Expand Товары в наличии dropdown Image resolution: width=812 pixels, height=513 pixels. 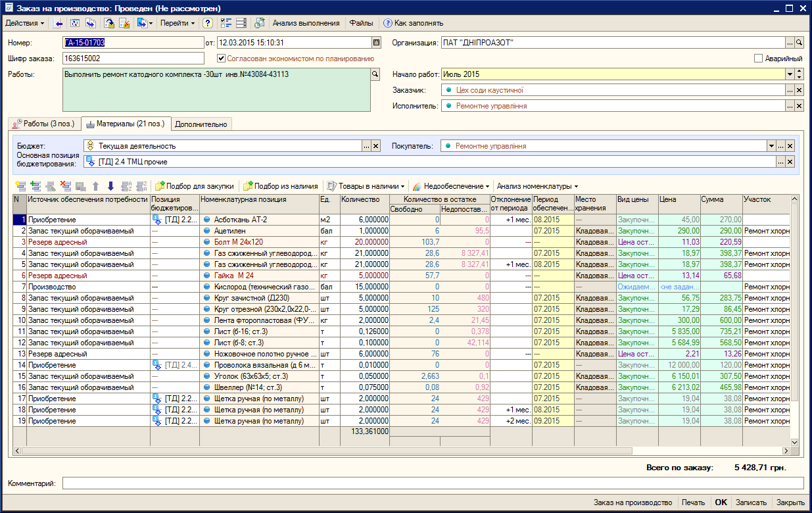coord(367,186)
